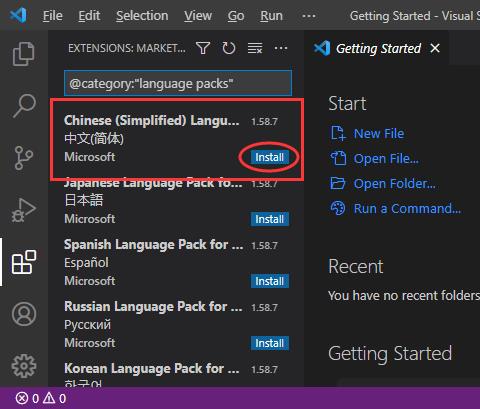Open the Run and Debug view icon
Viewport: 480px width, 409px height.
coord(23,210)
